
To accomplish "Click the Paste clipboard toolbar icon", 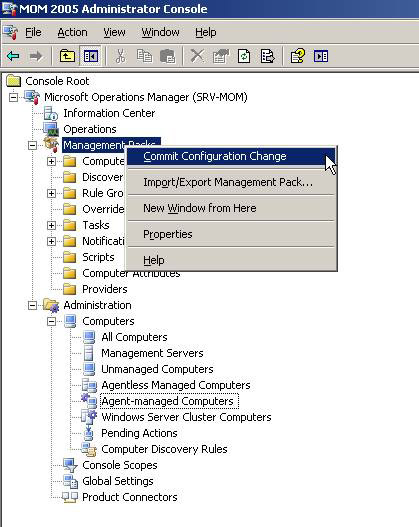I will click(167, 56).
